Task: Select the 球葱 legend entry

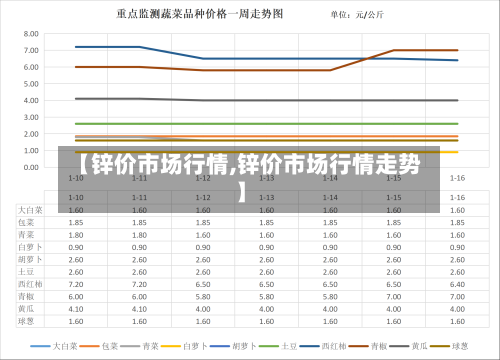Action: coord(449,346)
